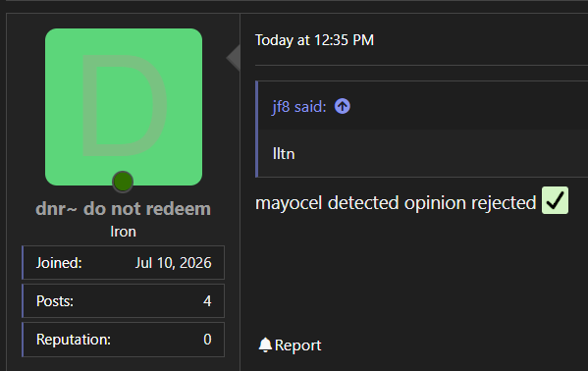Click the large letter D in the avatar
The height and width of the screenshot is (371, 588).
click(x=124, y=105)
